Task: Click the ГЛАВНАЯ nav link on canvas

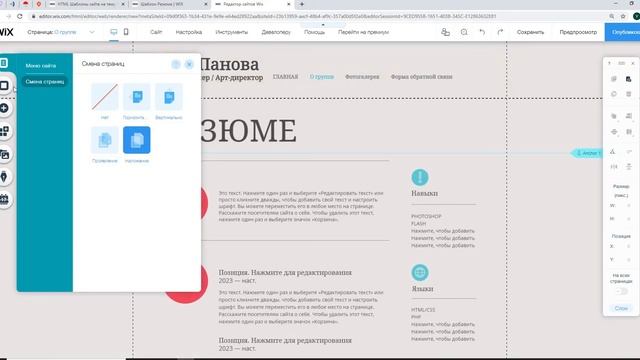Action: (x=285, y=77)
